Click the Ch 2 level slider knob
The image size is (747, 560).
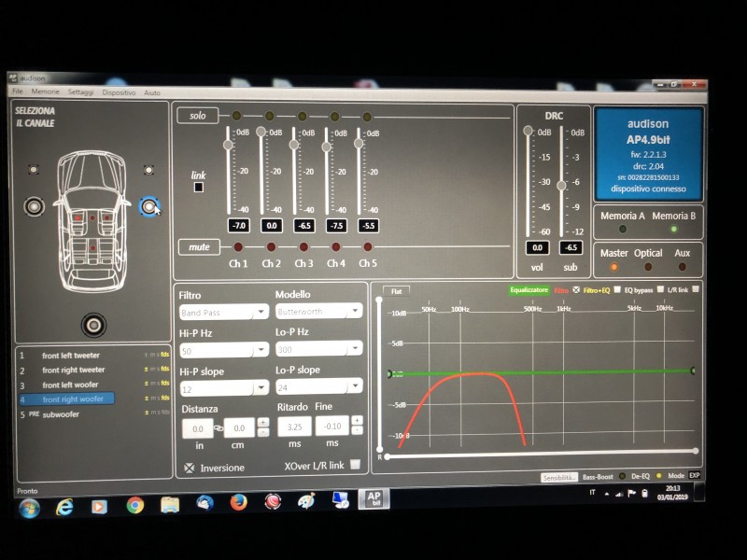261,132
